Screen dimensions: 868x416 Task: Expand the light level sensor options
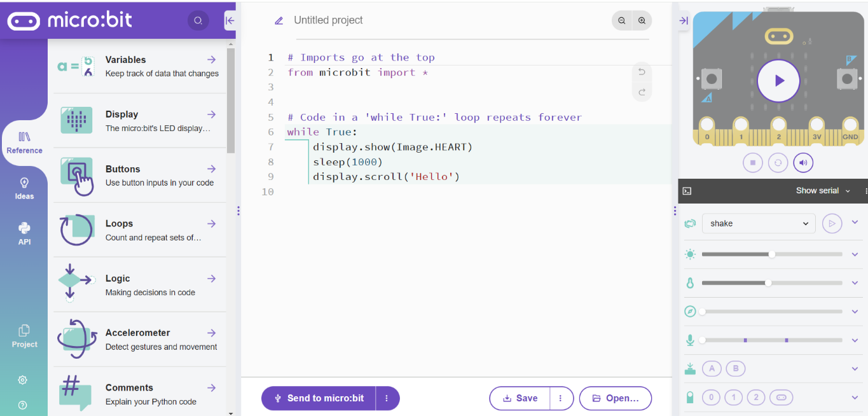click(x=855, y=254)
